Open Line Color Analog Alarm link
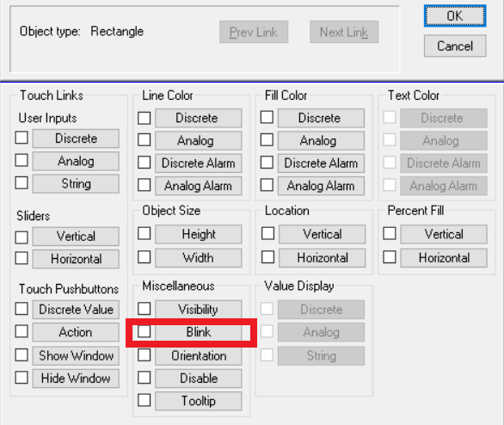 click(199, 186)
